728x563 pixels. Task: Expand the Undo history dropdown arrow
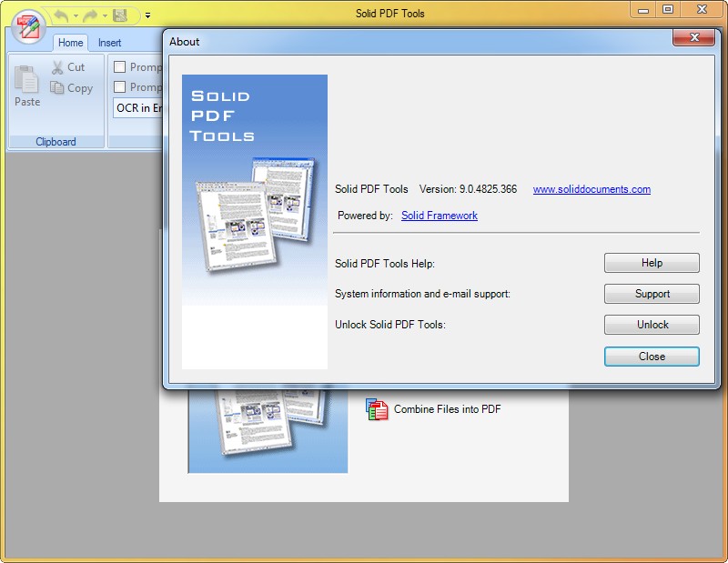pyautogui.click(x=76, y=16)
